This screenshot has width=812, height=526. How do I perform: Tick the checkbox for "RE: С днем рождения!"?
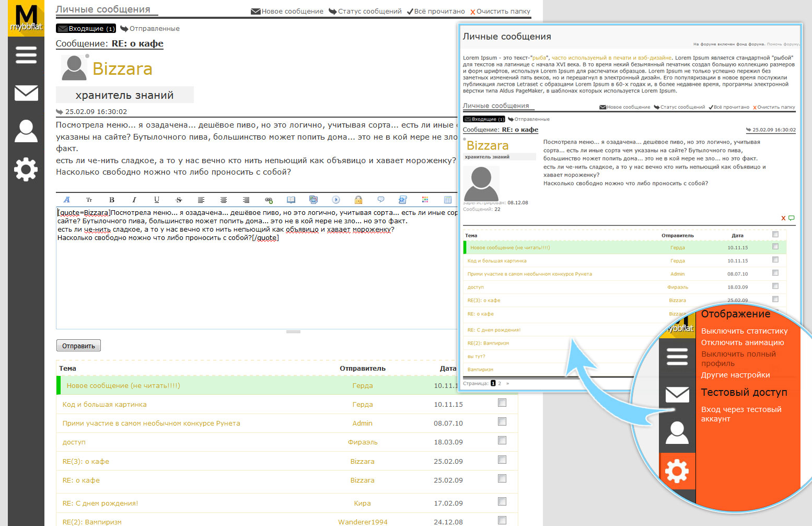pyautogui.click(x=502, y=502)
